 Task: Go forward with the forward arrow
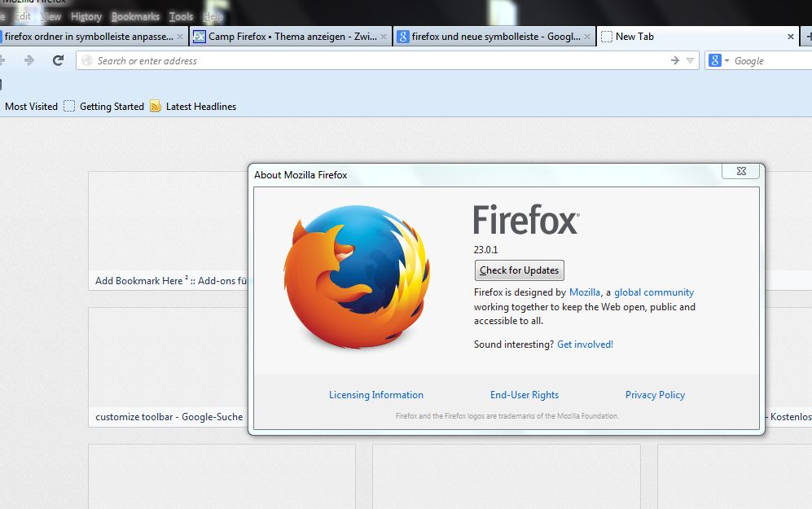pyautogui.click(x=29, y=60)
